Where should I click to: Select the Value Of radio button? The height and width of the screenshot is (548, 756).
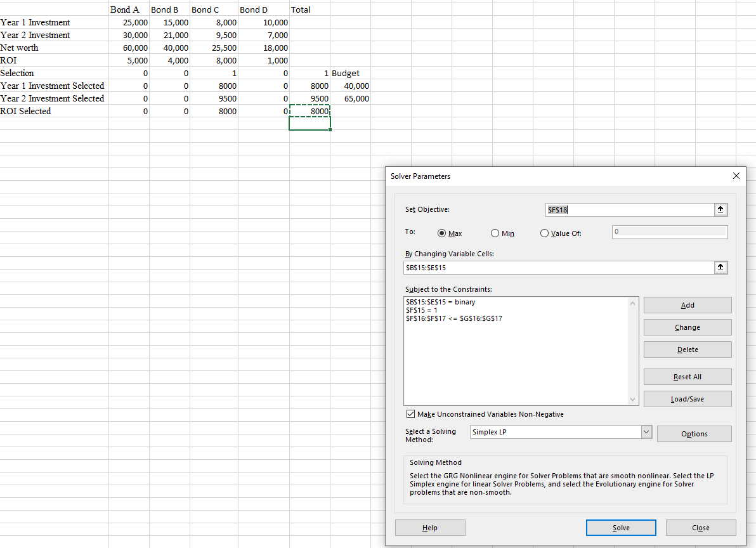pos(544,233)
